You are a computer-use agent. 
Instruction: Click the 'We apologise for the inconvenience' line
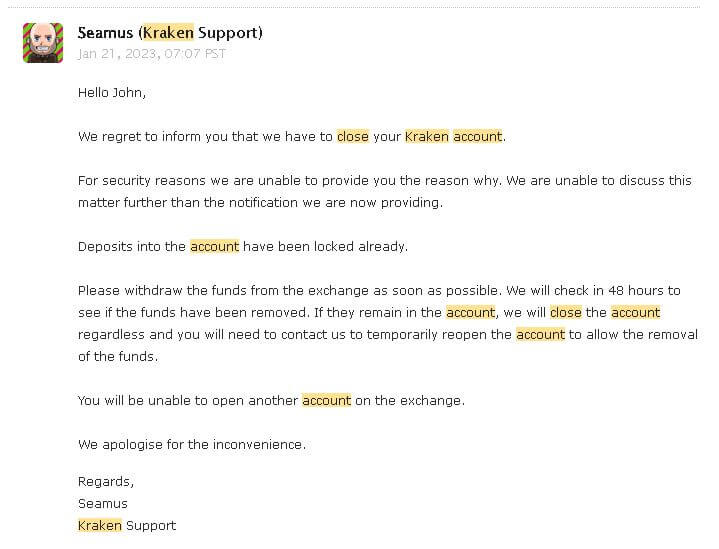pyautogui.click(x=192, y=445)
